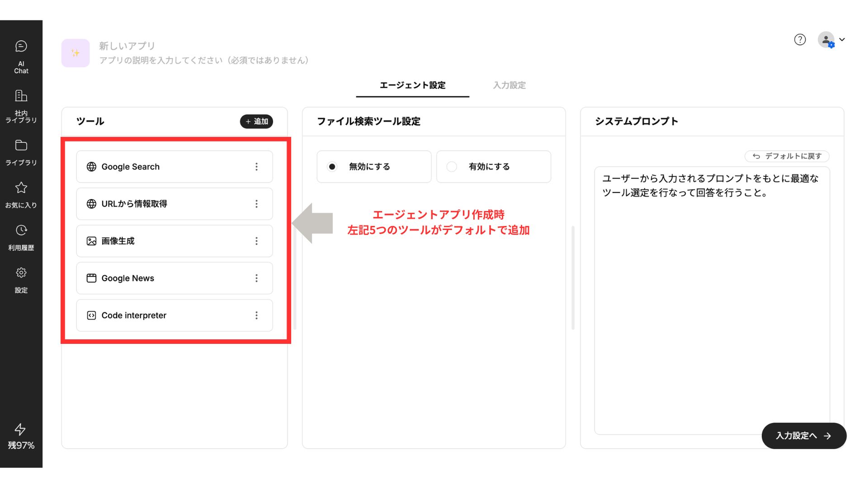Switch to the エージェント設定 tab

(412, 85)
